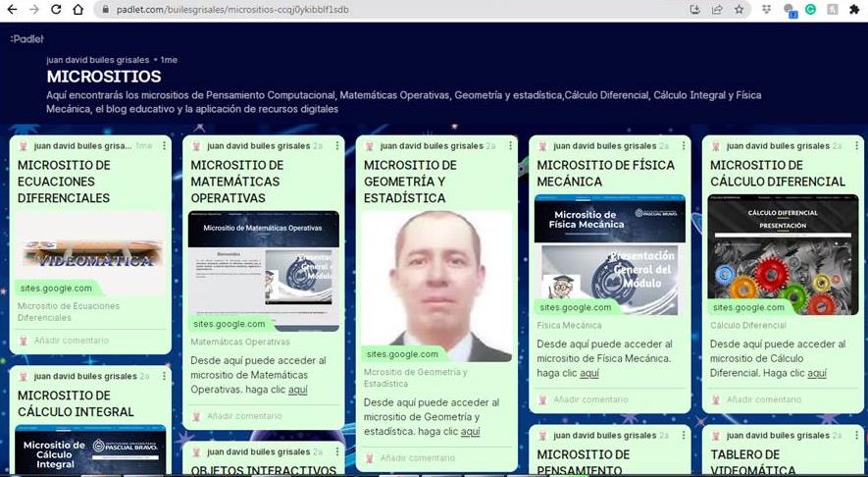Click author avatar on Geometría y Estadística card
This screenshot has height=477, width=868.
(x=369, y=146)
